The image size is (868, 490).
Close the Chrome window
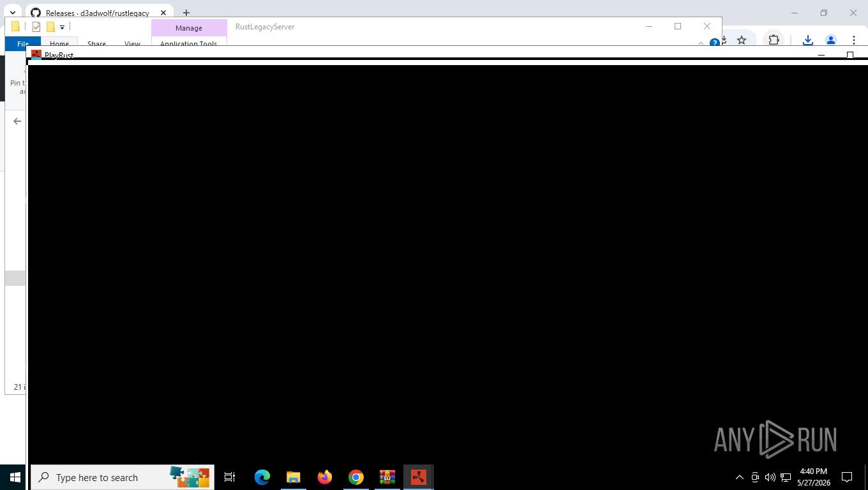pyautogui.click(x=853, y=13)
